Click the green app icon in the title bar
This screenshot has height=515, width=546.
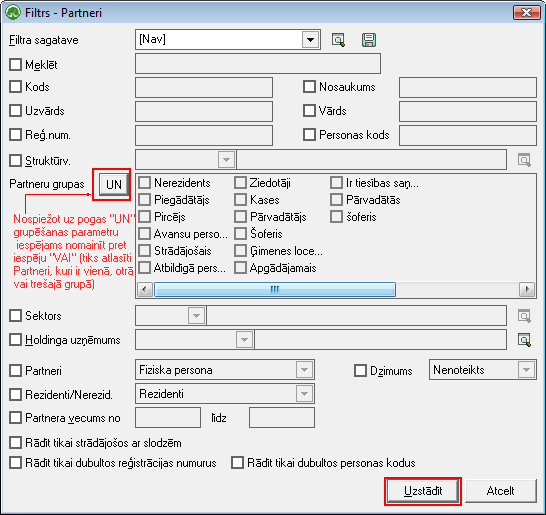pos(13,13)
